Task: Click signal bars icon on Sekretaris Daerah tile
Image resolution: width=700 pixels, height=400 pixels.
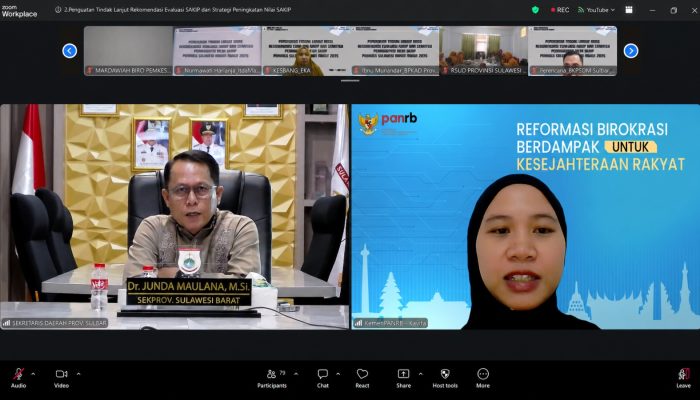Action: [6, 323]
